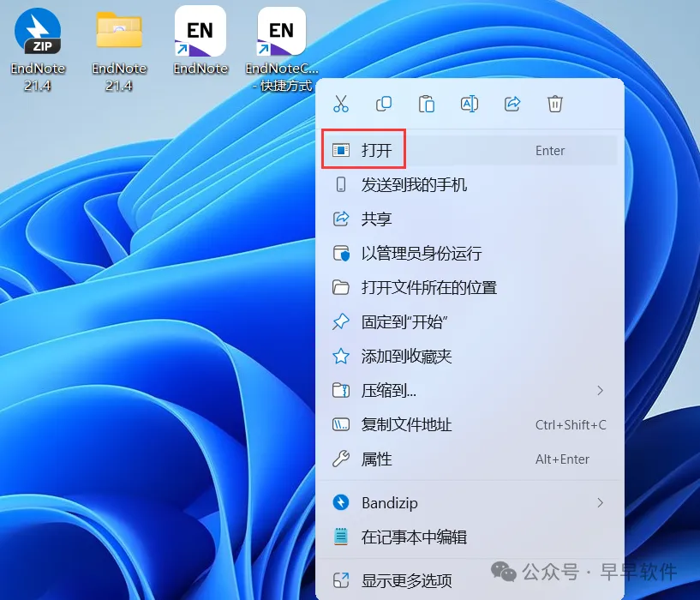The height and width of the screenshot is (600, 700).
Task: Click the Bandizip icon in menu
Action: 341,502
